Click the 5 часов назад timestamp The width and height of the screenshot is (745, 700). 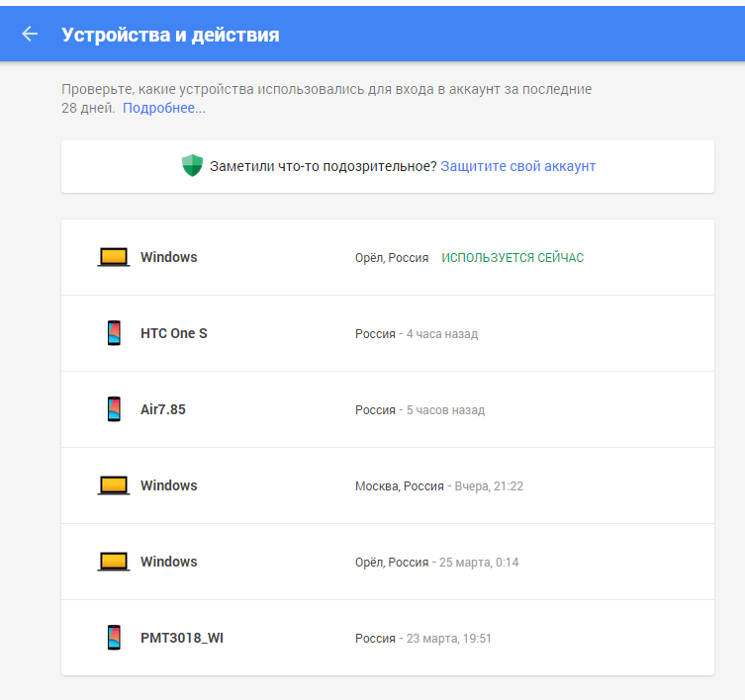[445, 410]
